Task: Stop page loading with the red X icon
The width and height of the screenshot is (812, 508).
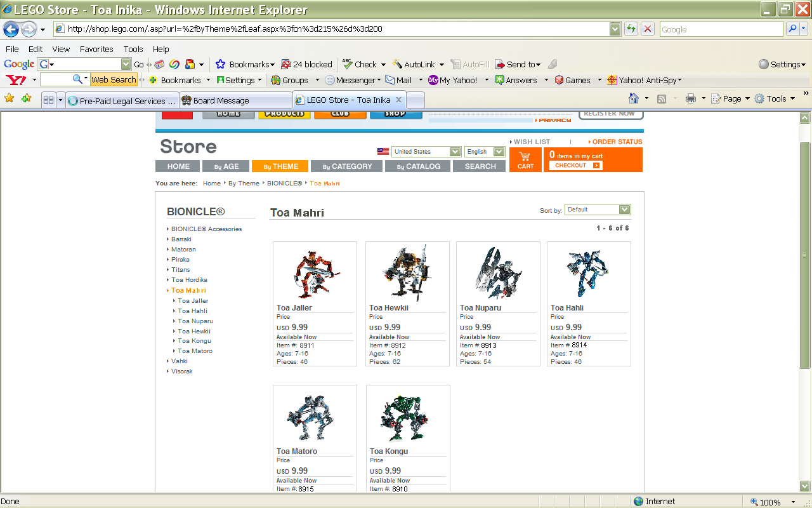Action: 647,29
